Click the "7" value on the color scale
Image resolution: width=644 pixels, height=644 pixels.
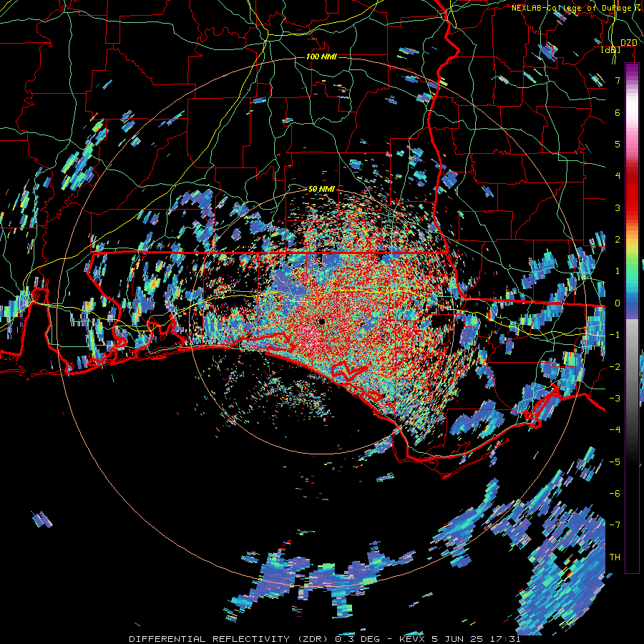click(618, 80)
